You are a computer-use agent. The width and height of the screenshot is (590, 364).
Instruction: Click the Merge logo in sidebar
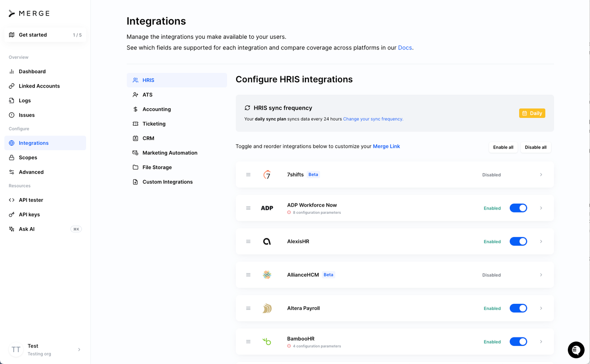coord(29,14)
